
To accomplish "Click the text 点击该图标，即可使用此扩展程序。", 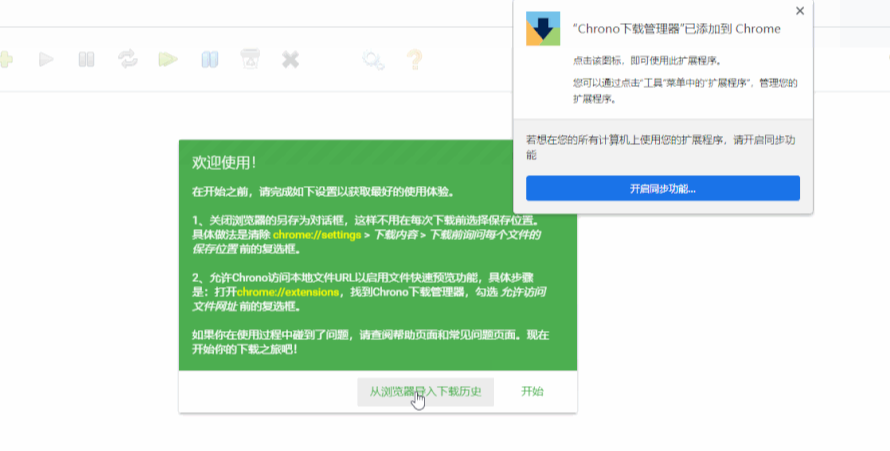I will coord(647,61).
